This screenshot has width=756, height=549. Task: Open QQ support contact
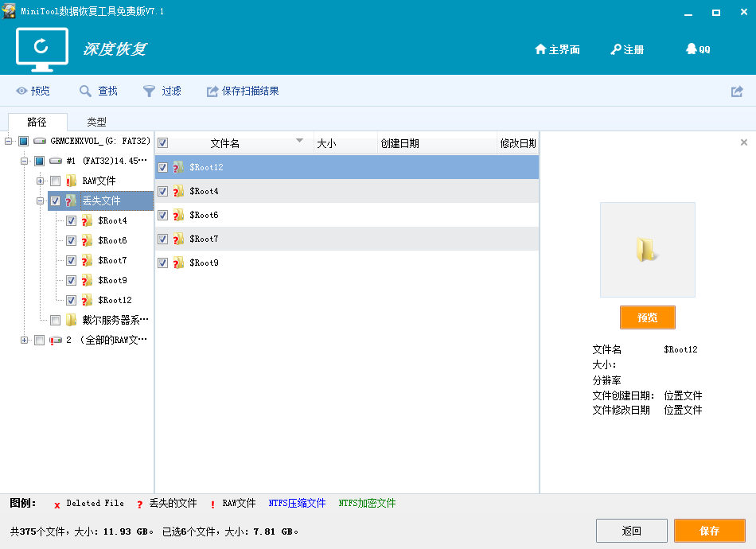pos(698,49)
